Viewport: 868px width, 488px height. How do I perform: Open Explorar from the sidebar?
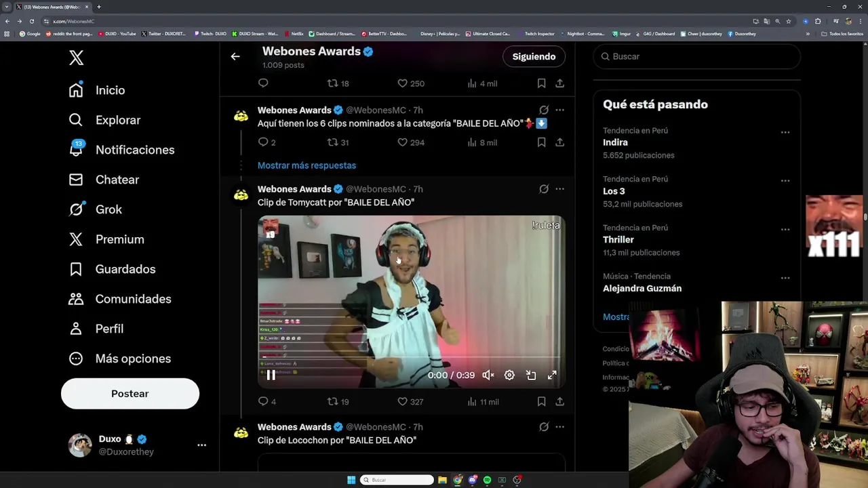tap(104, 120)
